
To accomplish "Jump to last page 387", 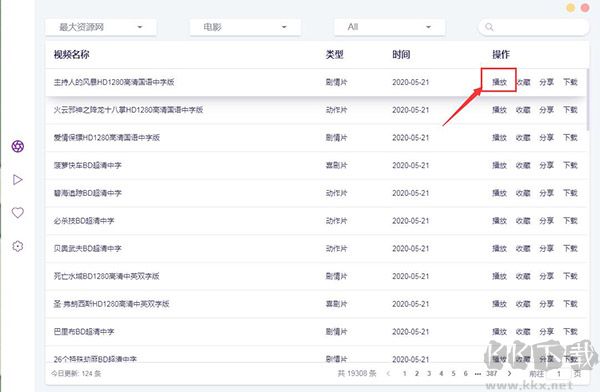I will (492, 373).
